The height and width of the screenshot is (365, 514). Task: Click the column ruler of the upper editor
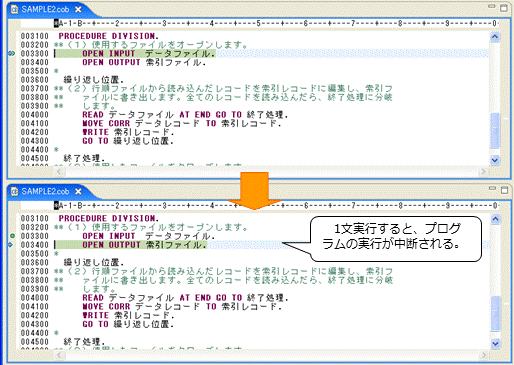pos(276,23)
